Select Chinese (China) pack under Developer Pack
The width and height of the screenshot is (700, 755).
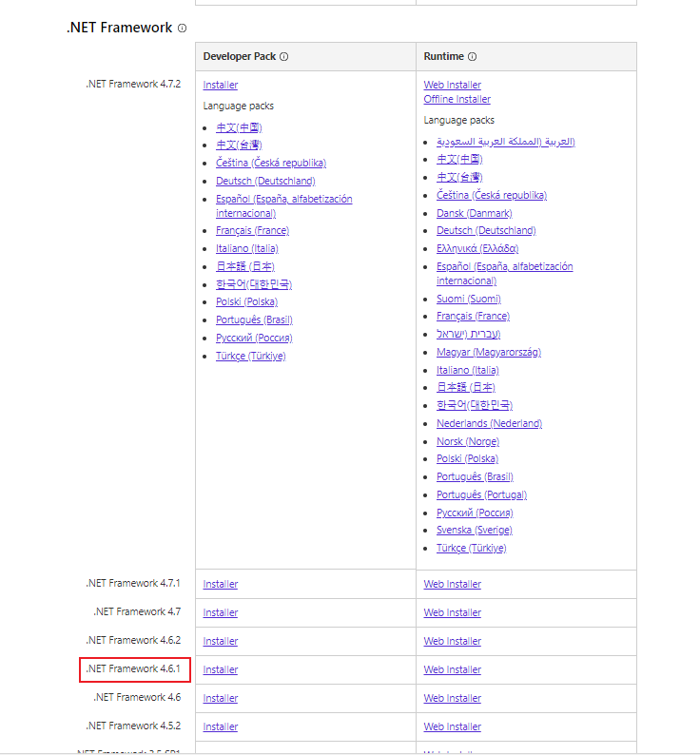[239, 128]
